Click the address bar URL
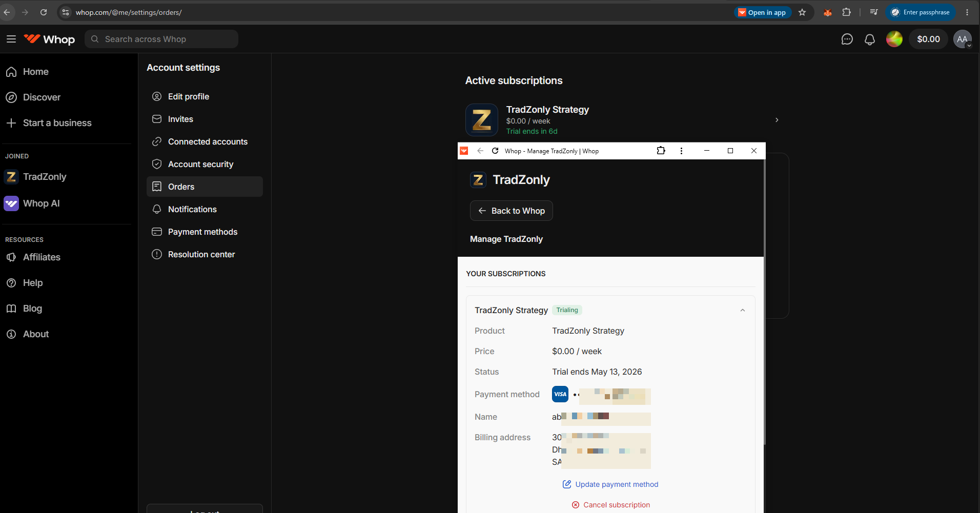The image size is (980, 513). point(129,12)
